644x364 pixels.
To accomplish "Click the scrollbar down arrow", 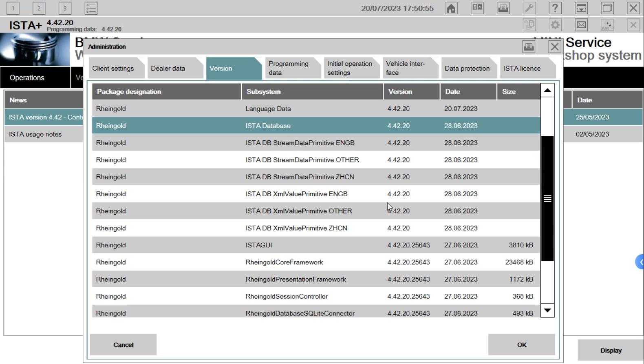I will tap(547, 311).
